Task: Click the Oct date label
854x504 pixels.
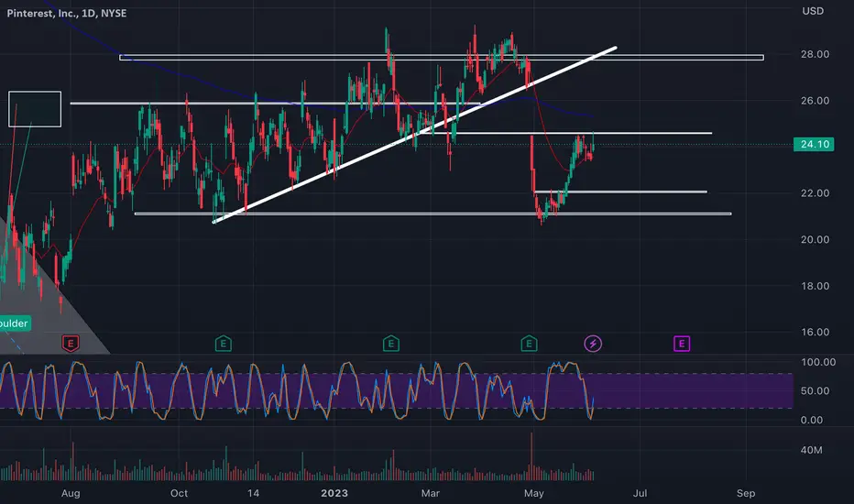Action: click(179, 493)
